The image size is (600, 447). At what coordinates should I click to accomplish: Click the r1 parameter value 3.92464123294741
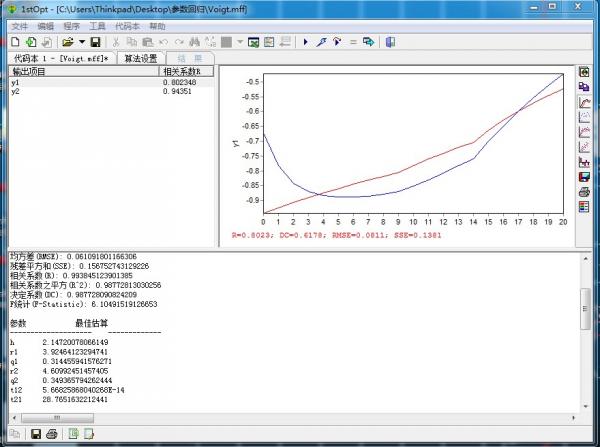click(75, 352)
